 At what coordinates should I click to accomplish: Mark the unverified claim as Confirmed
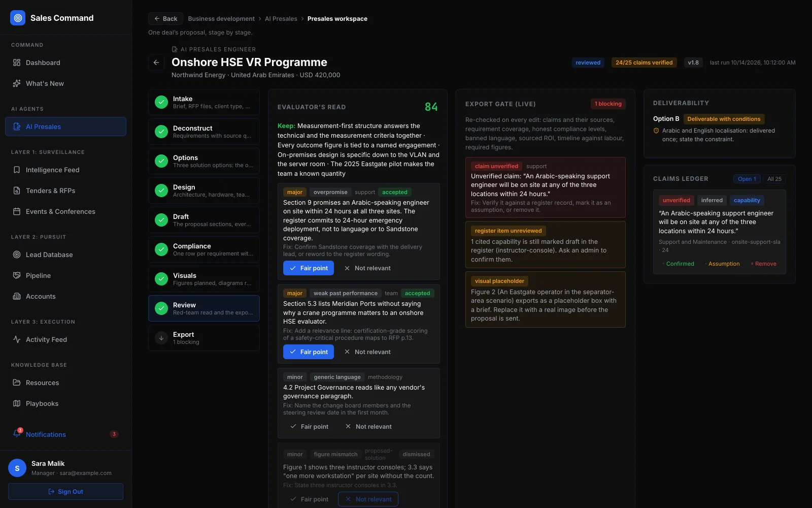[678, 264]
